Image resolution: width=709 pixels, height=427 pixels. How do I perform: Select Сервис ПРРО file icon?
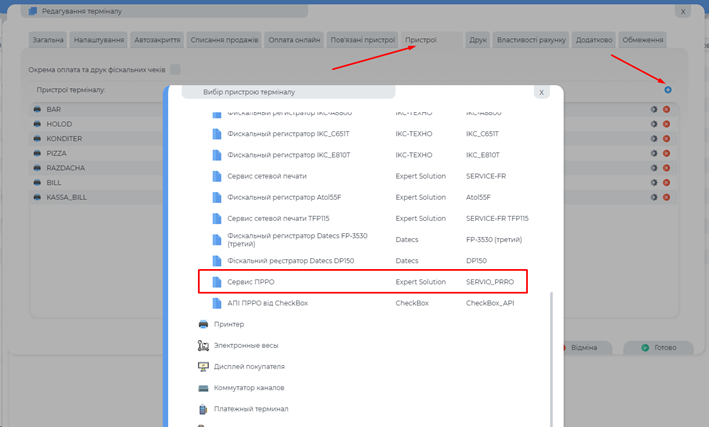[x=217, y=283]
